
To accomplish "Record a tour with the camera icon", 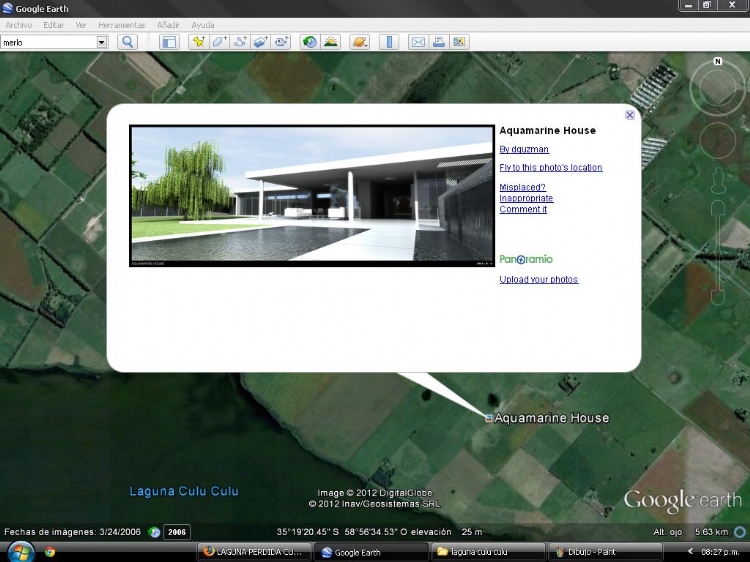I will [x=281, y=42].
